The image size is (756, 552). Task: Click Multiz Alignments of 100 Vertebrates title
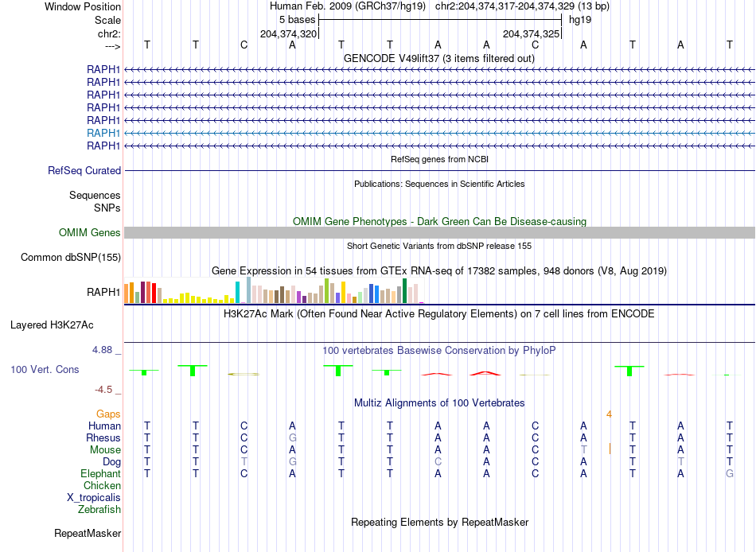point(439,403)
